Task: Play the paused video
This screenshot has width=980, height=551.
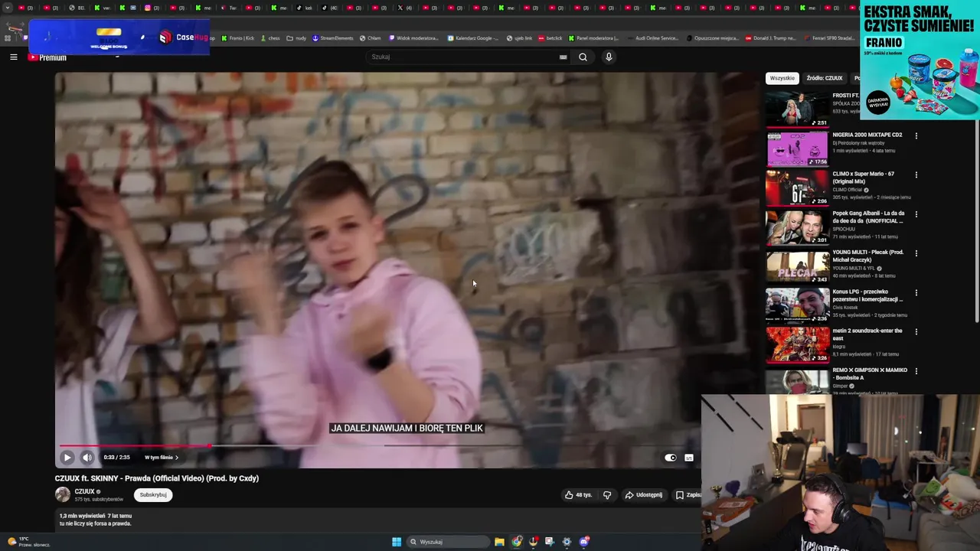Action: point(67,458)
